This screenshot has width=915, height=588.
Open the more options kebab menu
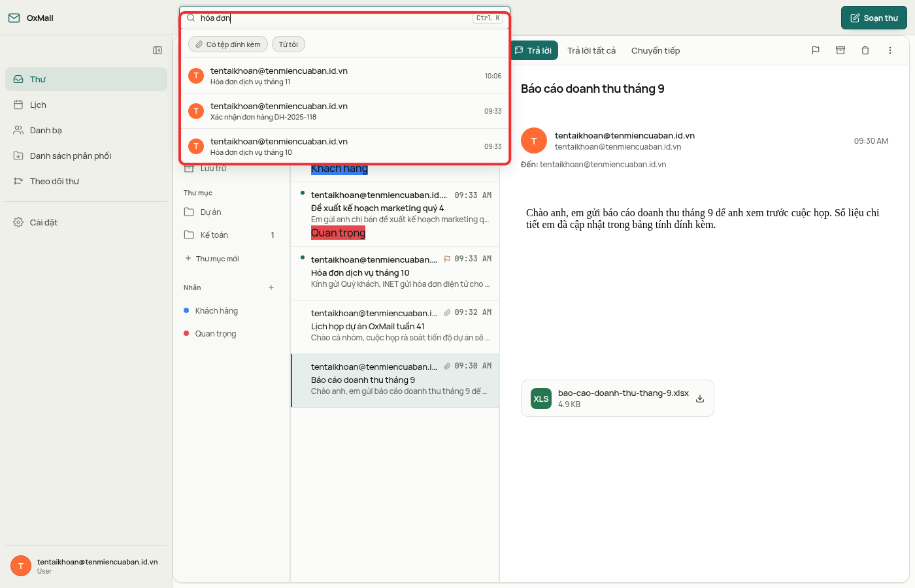[x=890, y=50]
